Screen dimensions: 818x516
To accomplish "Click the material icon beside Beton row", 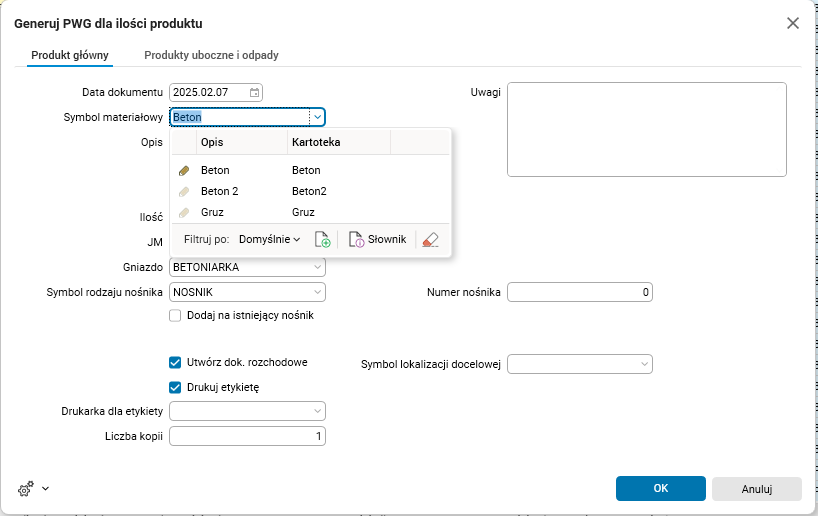I will point(184,171).
